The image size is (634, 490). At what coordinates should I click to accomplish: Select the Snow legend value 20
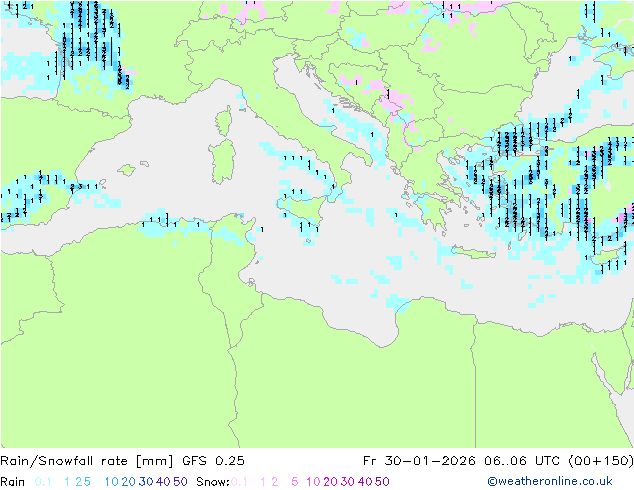(330, 482)
